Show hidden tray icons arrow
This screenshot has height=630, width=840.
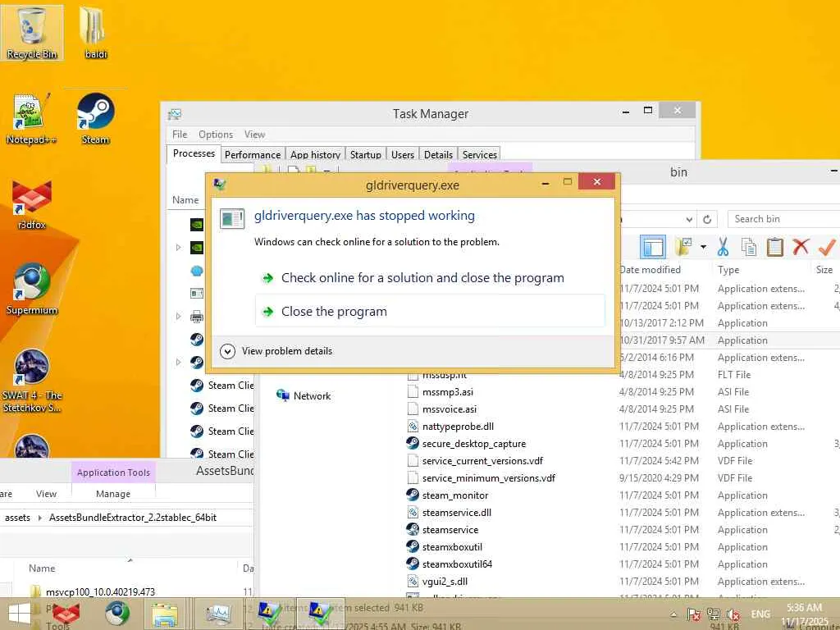674,614
